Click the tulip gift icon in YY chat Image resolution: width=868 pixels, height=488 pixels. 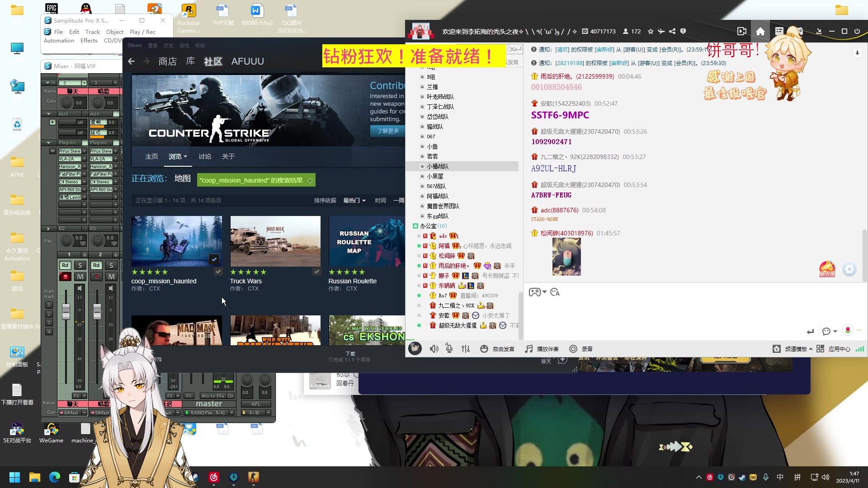click(x=848, y=331)
